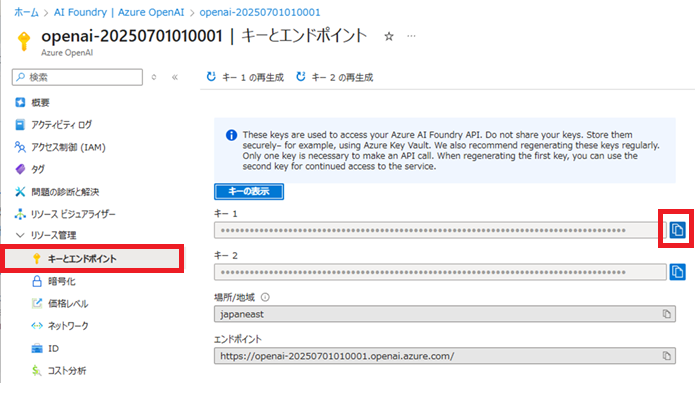695x412 pixels.
Task: Click the キー 2 label
Action: (226, 255)
